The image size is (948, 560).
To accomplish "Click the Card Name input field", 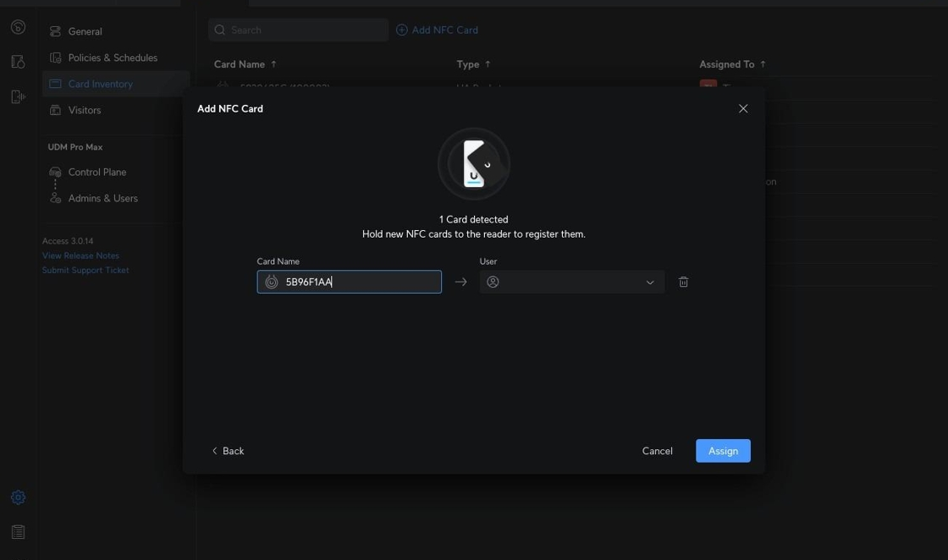I will point(360,282).
